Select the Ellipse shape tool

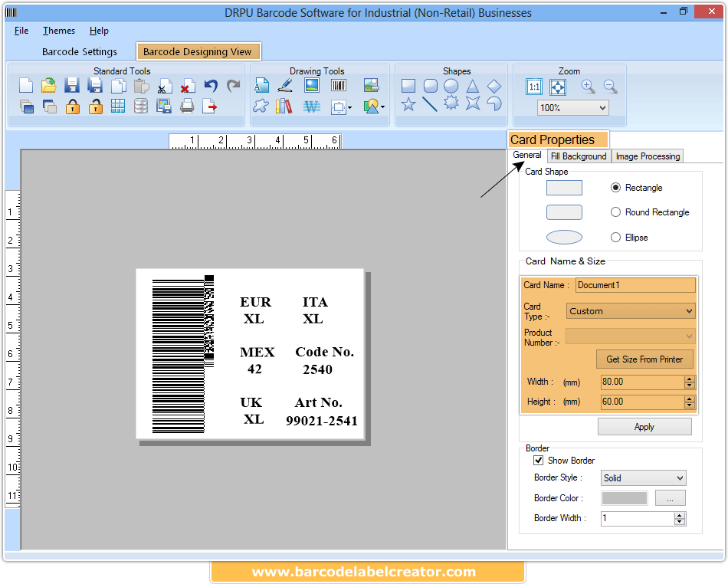(x=451, y=86)
